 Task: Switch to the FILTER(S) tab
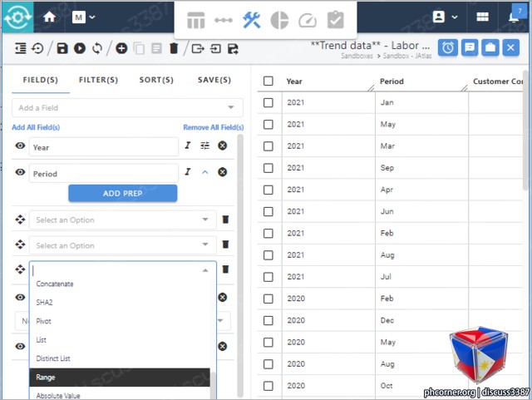(x=98, y=80)
